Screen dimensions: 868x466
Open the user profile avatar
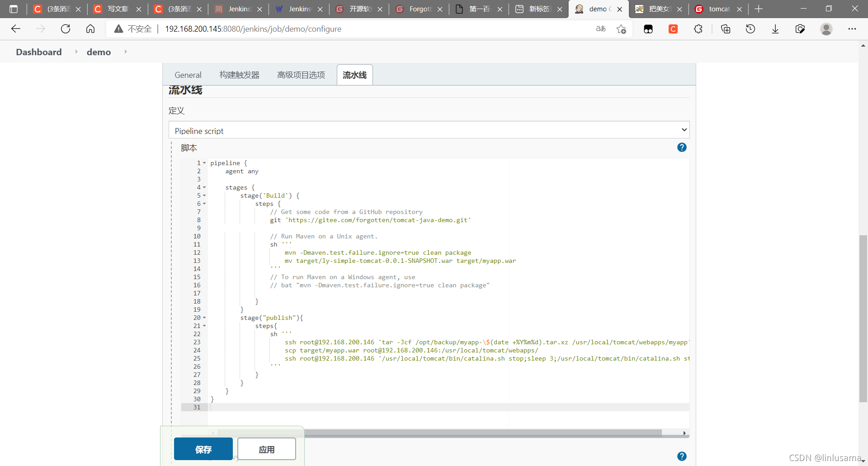click(826, 29)
